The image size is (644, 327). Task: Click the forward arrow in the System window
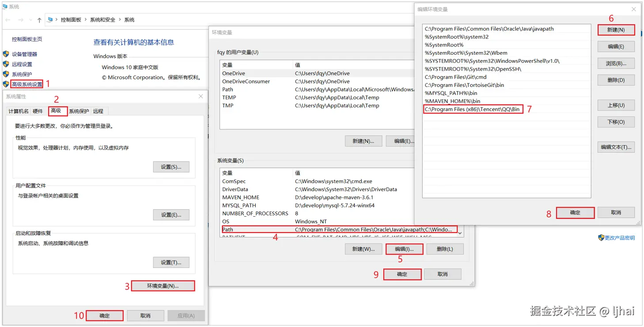pyautogui.click(x=21, y=20)
